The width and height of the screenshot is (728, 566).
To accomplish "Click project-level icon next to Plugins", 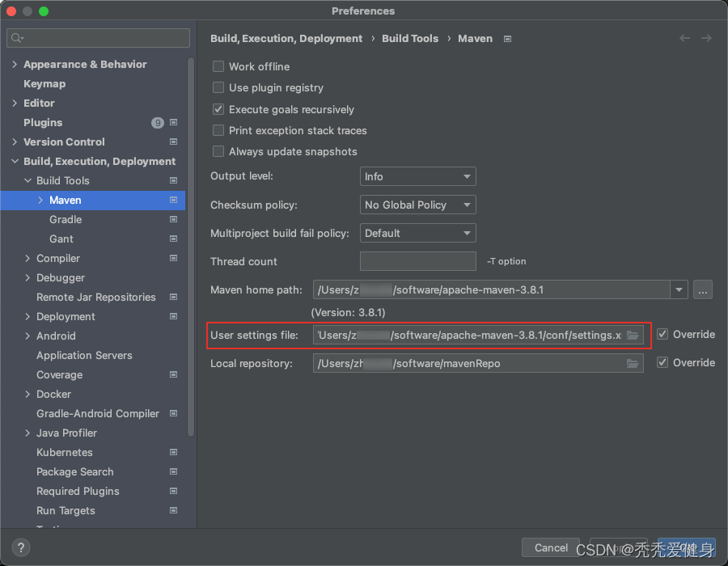I will [174, 122].
